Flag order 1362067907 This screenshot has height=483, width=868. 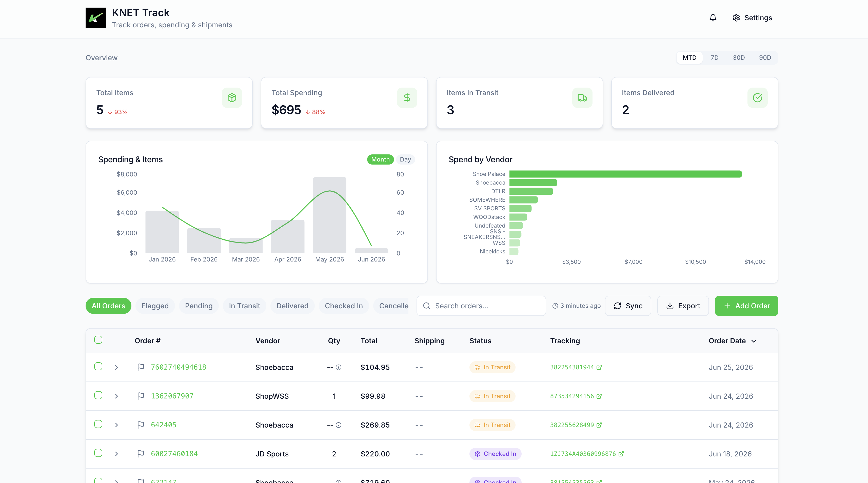(x=141, y=396)
